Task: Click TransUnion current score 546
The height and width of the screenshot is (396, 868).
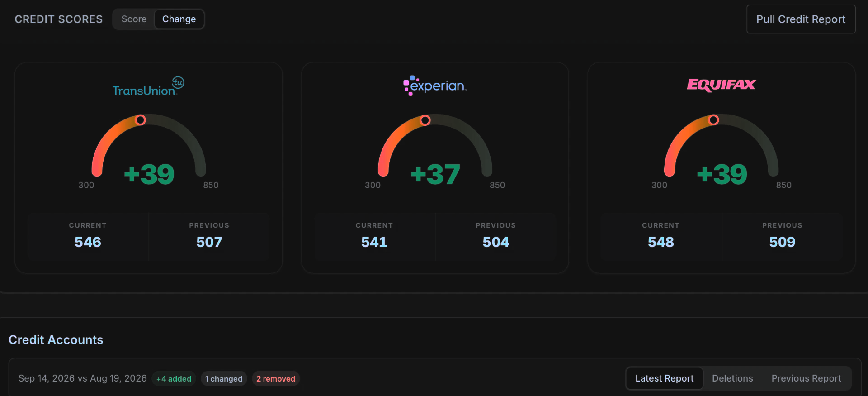Action: (x=88, y=242)
